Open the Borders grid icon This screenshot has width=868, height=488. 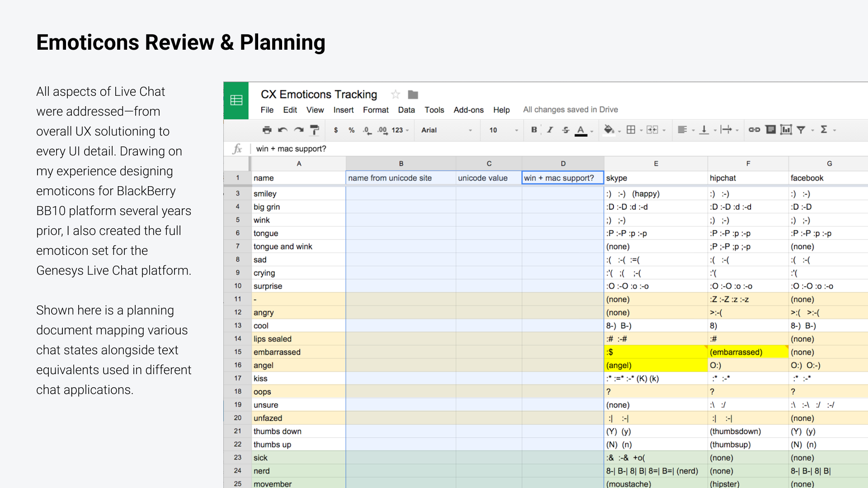click(631, 130)
